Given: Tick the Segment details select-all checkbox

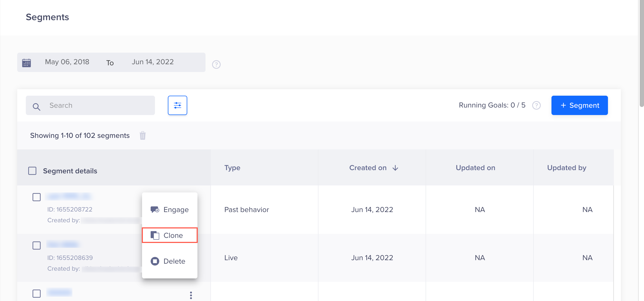Looking at the screenshot, I should (32, 171).
